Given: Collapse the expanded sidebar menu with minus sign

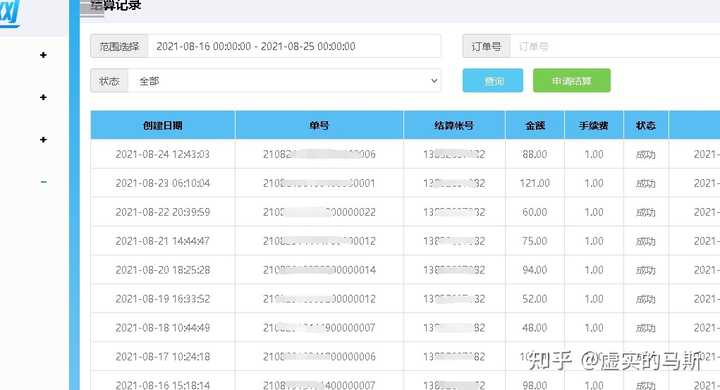Looking at the screenshot, I should pos(44,182).
